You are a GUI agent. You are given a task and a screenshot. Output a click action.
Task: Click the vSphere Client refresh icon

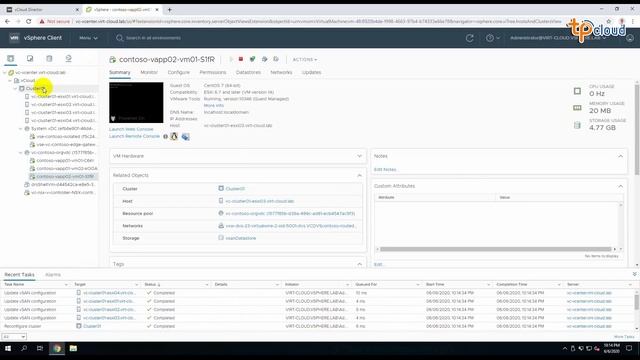tap(470, 38)
